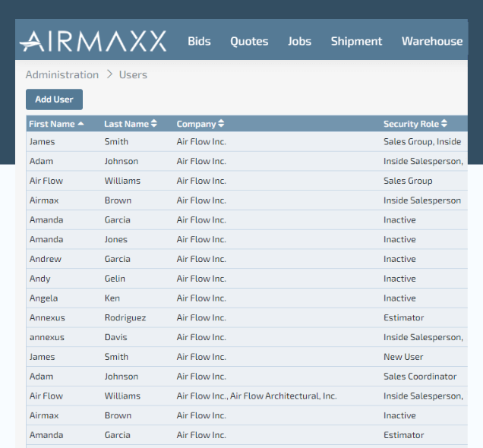The height and width of the screenshot is (448, 483).
Task: Click Security Role sort arrows
Action: tap(444, 124)
